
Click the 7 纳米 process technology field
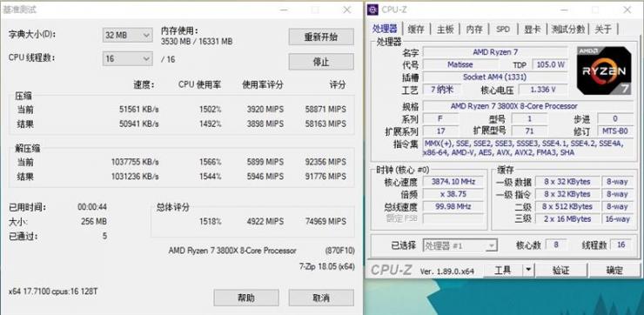click(441, 90)
